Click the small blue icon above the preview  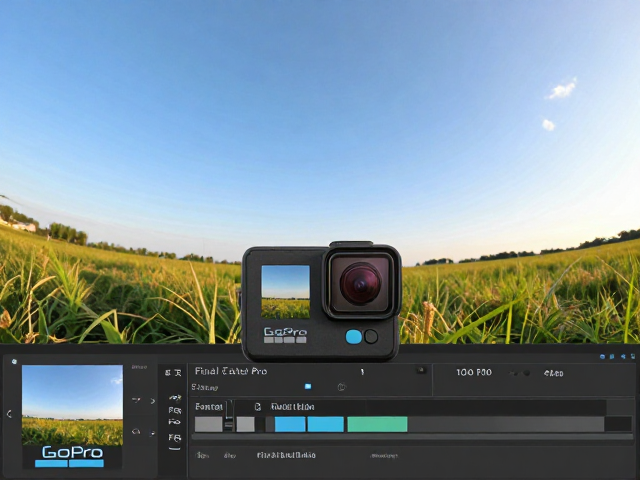[x=14, y=361]
